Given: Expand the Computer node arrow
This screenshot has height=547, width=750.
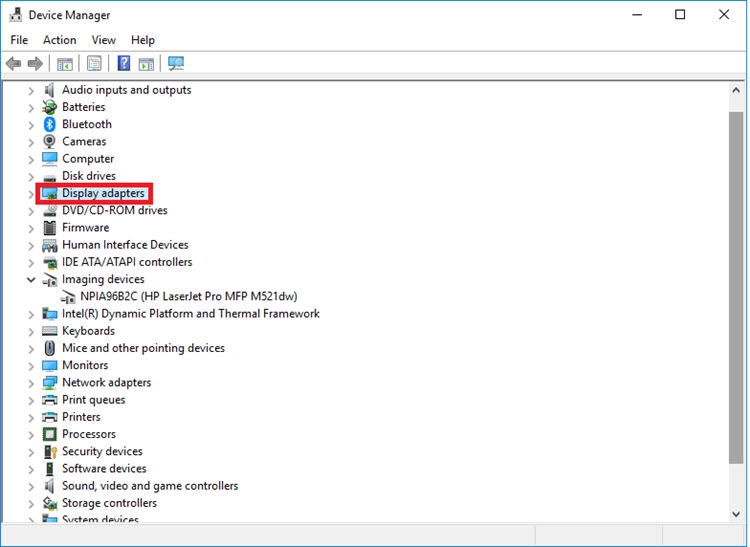Looking at the screenshot, I should pos(31,159).
